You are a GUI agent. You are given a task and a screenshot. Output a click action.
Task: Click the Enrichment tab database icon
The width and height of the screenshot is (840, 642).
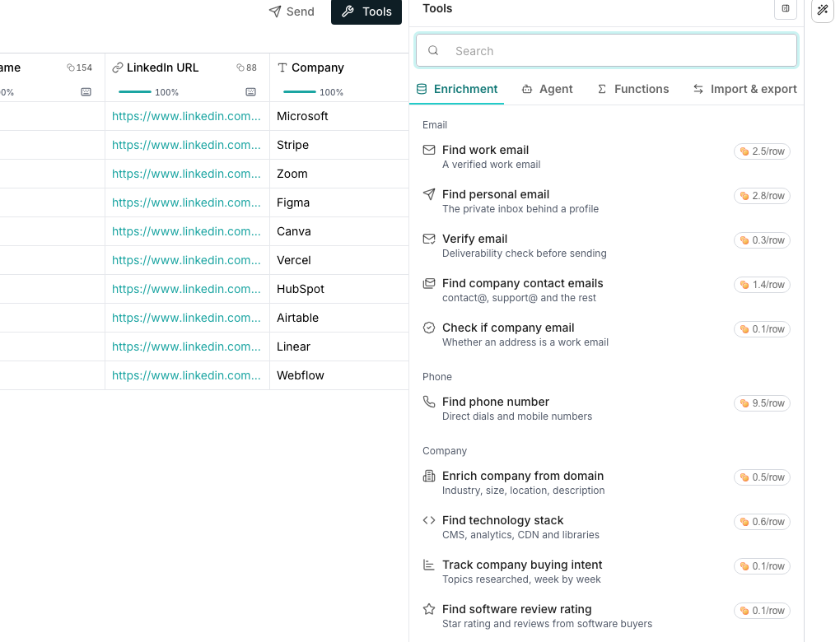pyautogui.click(x=422, y=89)
